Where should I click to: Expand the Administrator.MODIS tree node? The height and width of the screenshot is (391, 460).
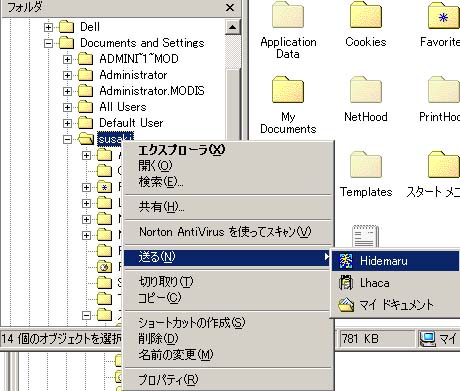pos(67,91)
